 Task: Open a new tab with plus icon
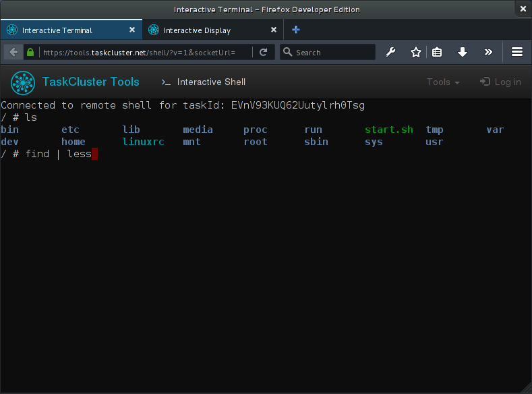[296, 30]
